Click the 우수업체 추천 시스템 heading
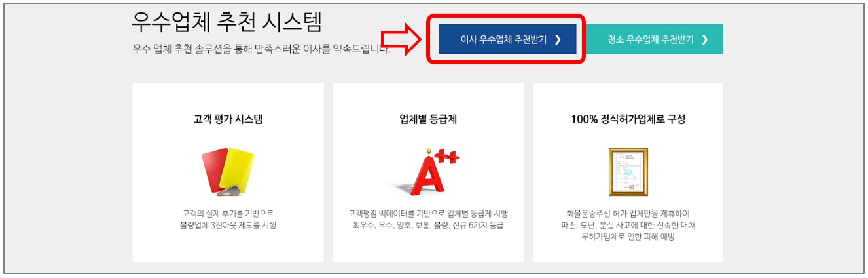 (226, 22)
